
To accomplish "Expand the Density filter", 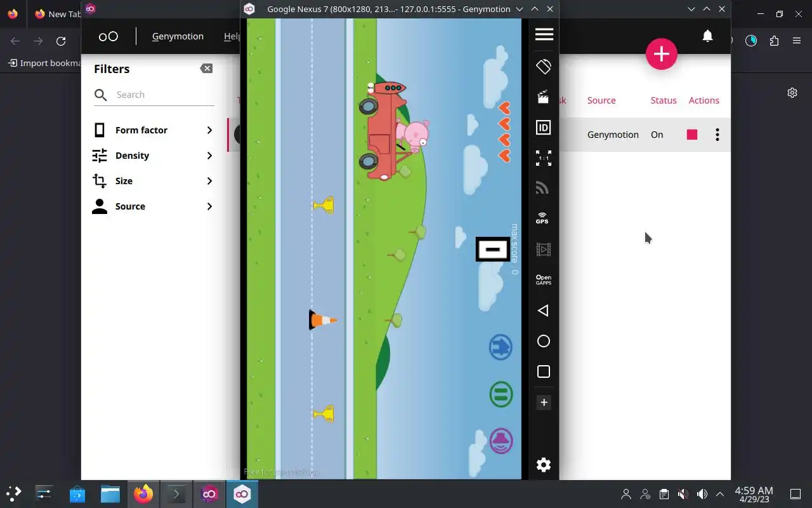I will (153, 156).
